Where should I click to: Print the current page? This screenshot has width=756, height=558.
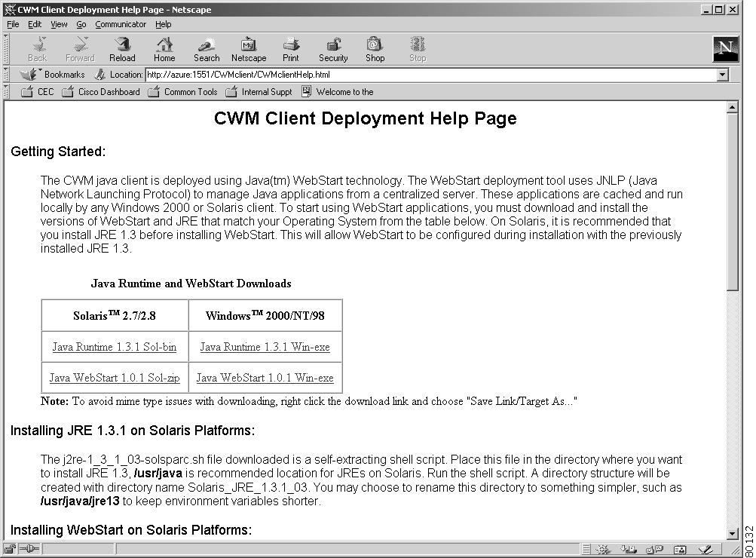tap(291, 50)
